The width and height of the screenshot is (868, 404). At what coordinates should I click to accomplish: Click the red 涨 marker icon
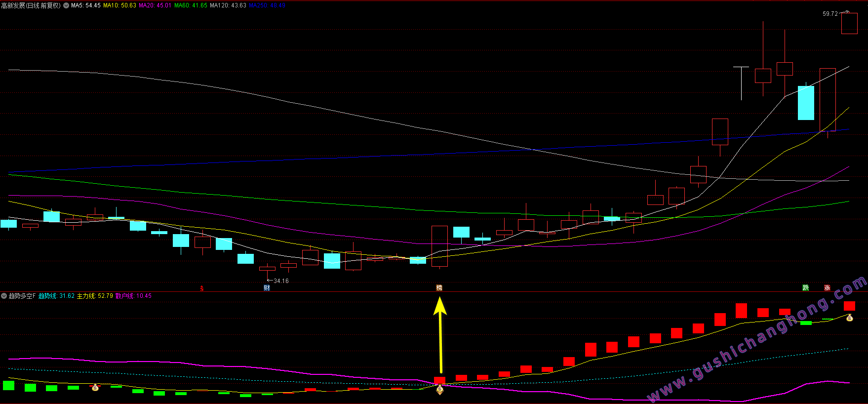[x=828, y=288]
